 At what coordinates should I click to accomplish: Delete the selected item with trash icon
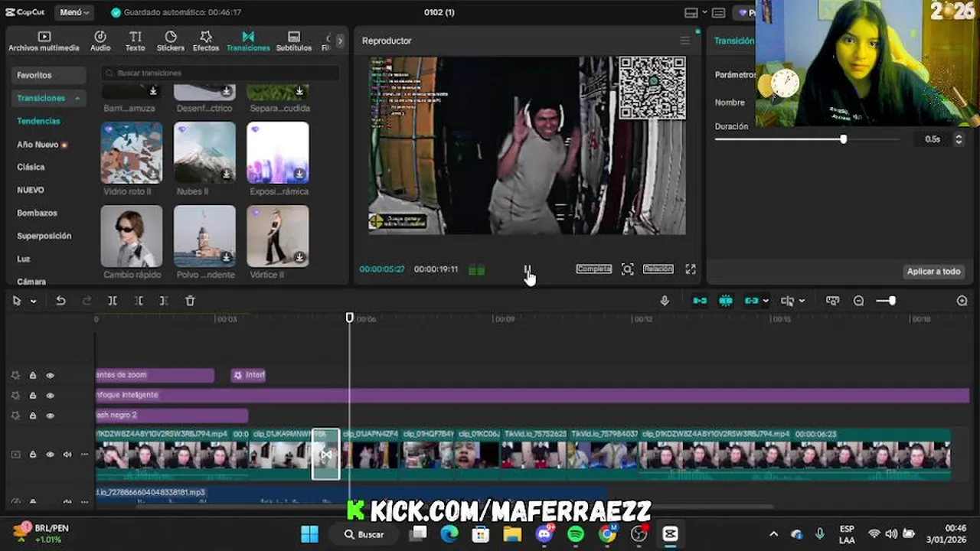click(190, 301)
